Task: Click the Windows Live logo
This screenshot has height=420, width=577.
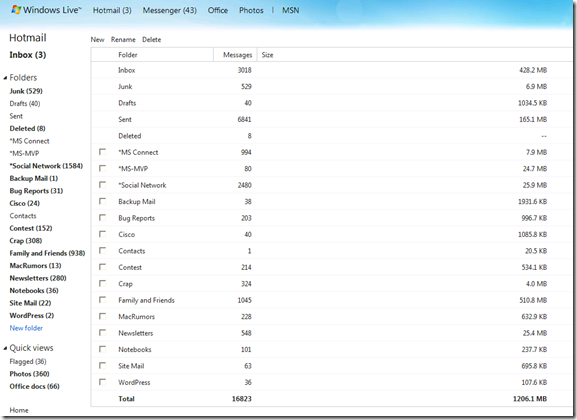Action: (46, 10)
